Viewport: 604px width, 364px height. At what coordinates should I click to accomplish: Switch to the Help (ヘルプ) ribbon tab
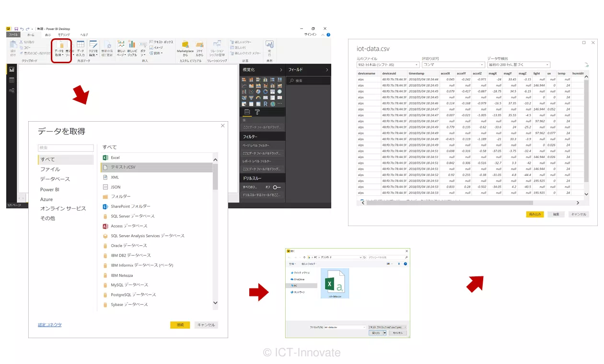84,35
